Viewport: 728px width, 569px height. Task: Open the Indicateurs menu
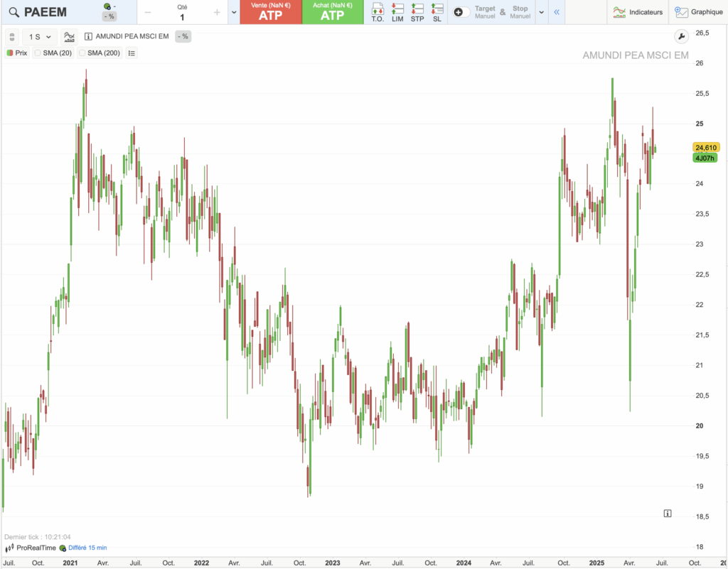pos(638,12)
